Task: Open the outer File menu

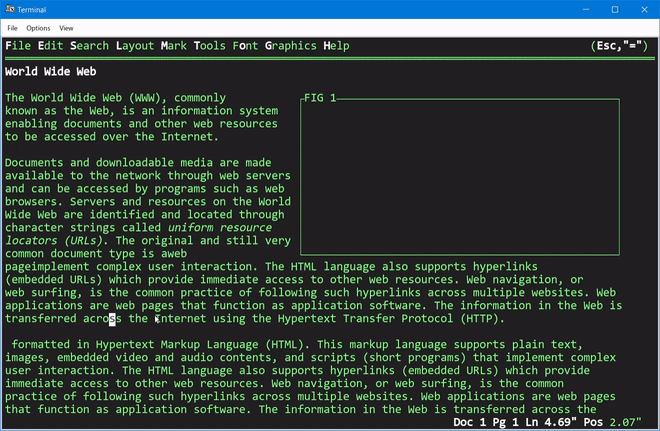Action: tap(12, 28)
